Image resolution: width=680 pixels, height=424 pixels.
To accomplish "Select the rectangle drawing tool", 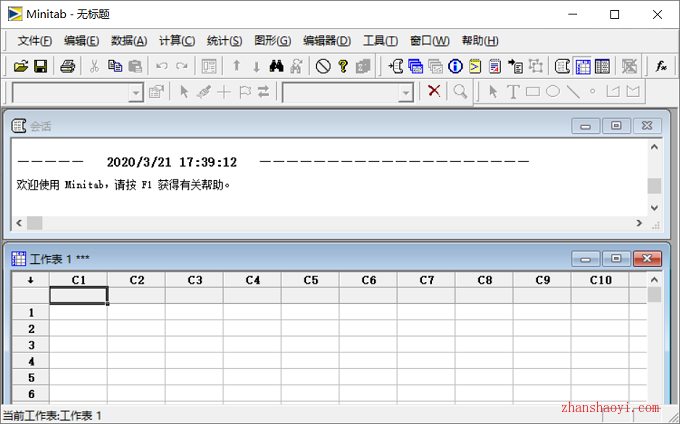I will point(533,91).
